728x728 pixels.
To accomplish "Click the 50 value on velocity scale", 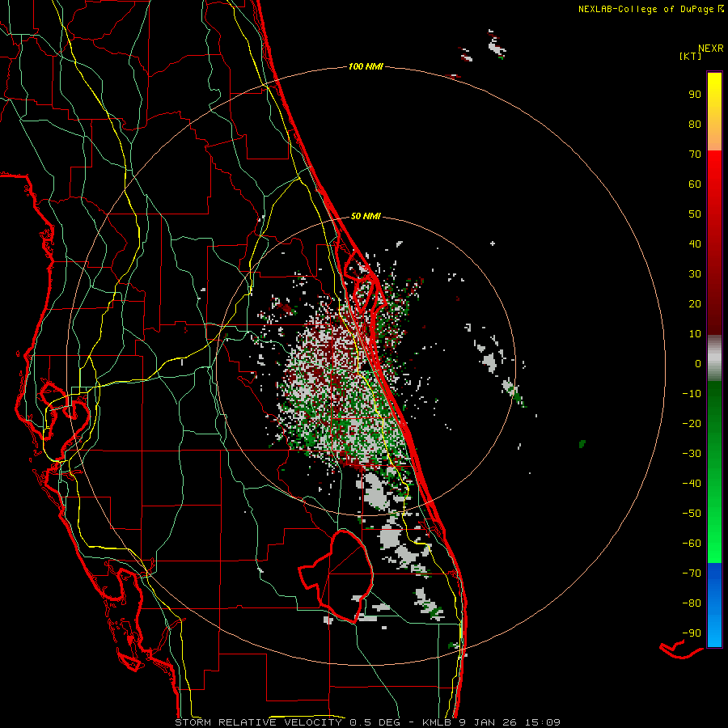I will coord(695,214).
